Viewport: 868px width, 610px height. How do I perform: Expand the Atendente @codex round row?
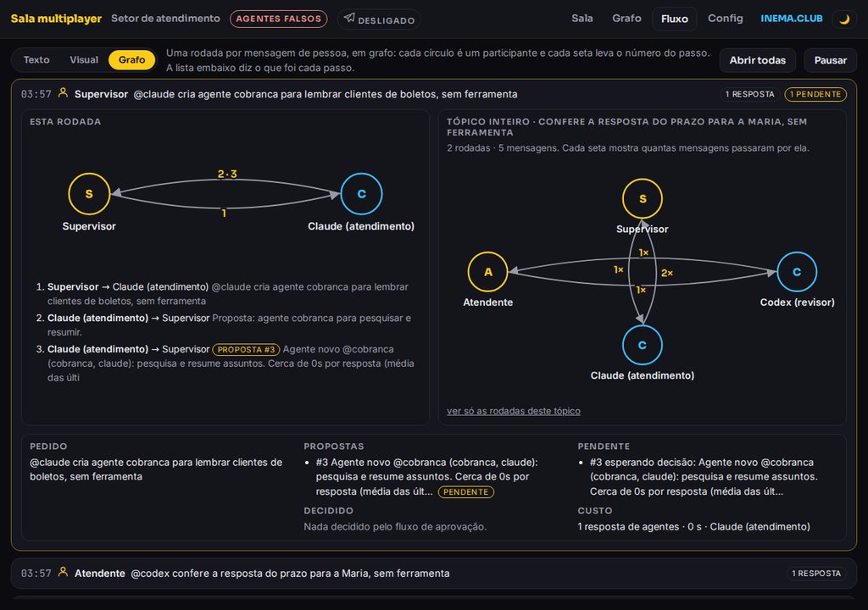click(433, 573)
